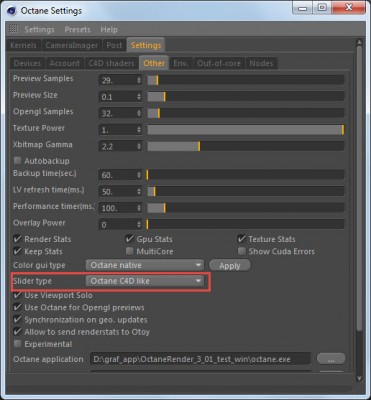This screenshot has width=371, height=400.
Task: Select the top-level Settings tab
Action: pos(146,45)
